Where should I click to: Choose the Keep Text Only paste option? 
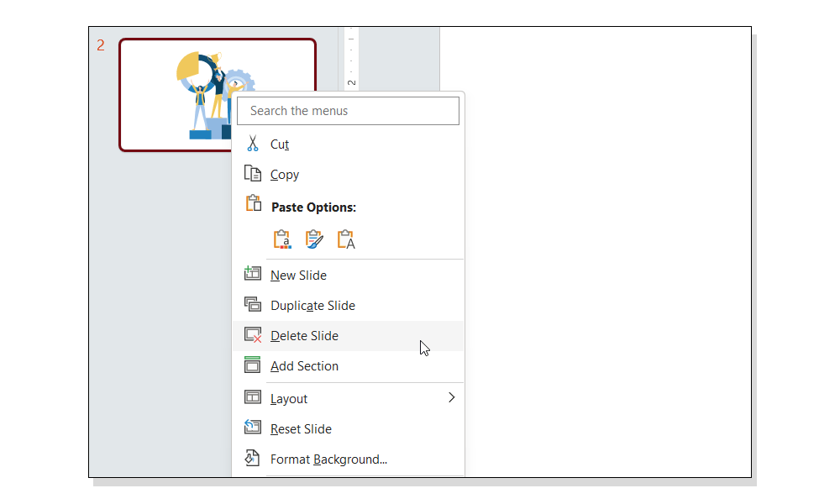click(x=345, y=239)
